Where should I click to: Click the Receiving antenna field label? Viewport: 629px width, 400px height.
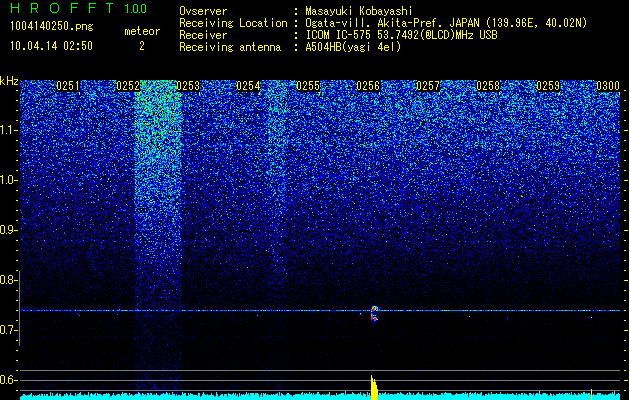(230, 47)
